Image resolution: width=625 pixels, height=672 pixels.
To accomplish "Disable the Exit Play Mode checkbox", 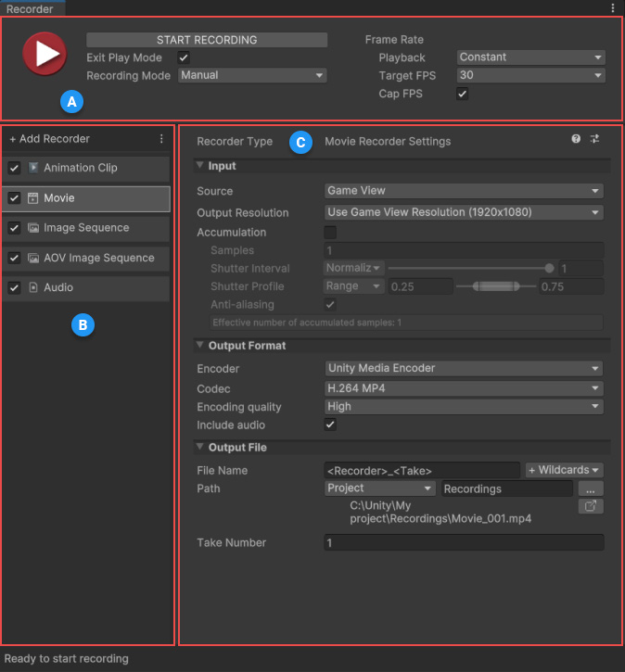I will pyautogui.click(x=184, y=57).
